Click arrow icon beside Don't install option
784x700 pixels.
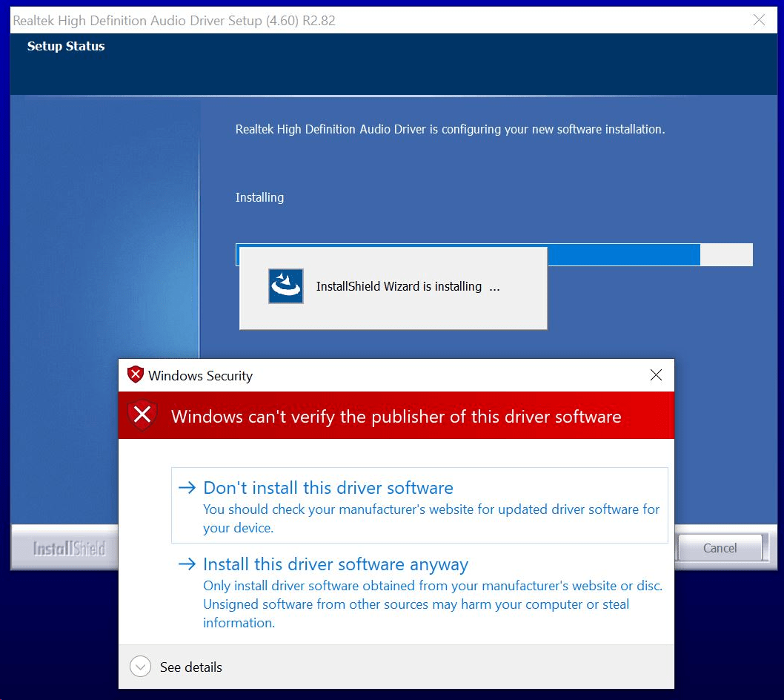click(187, 487)
